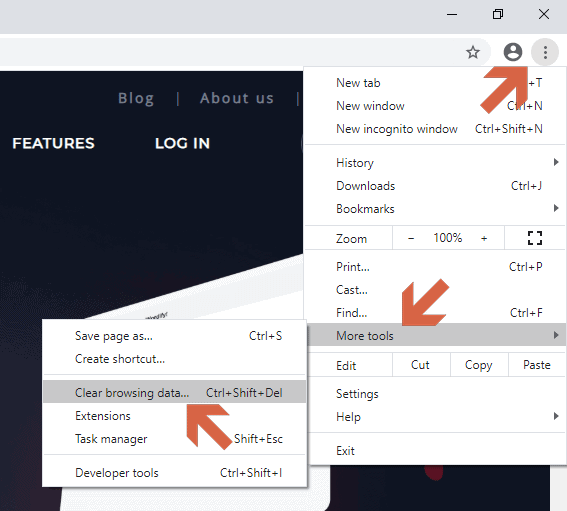
Task: Open Task manager from the submenu
Action: pyautogui.click(x=174, y=439)
